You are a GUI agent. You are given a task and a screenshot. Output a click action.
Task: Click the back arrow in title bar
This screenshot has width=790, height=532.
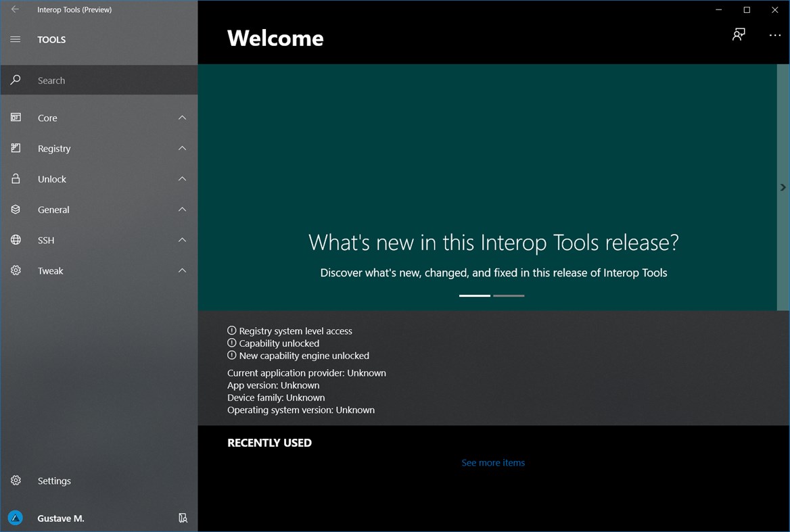coord(15,9)
